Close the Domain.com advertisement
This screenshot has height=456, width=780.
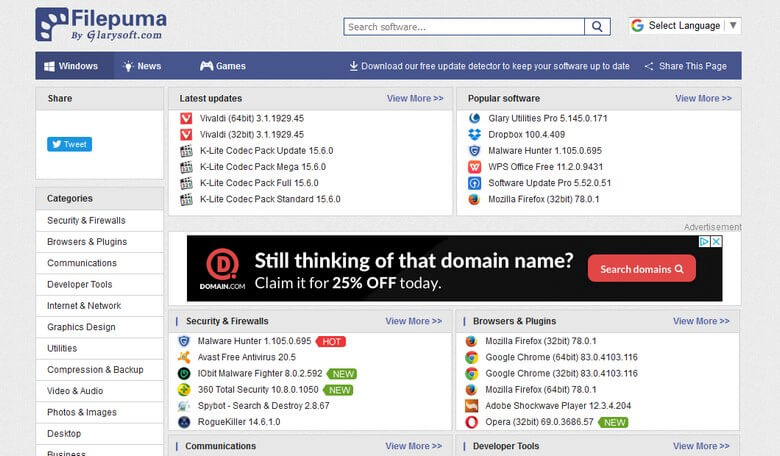coord(716,242)
